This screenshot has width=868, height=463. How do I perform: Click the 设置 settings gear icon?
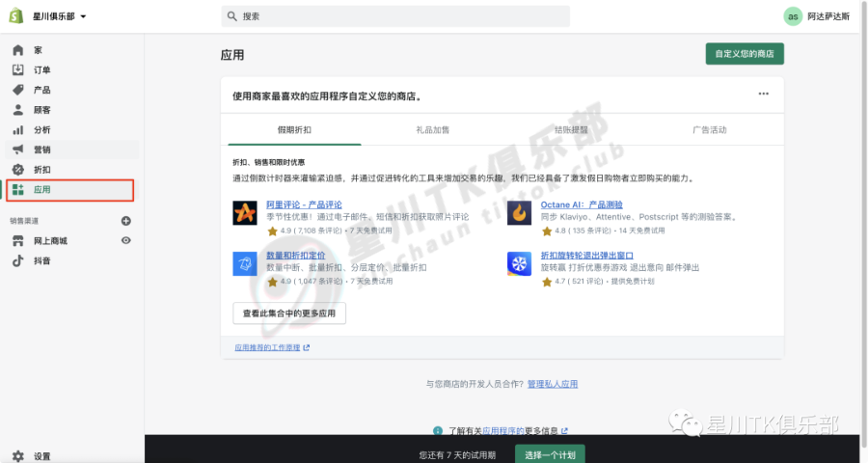(18, 456)
